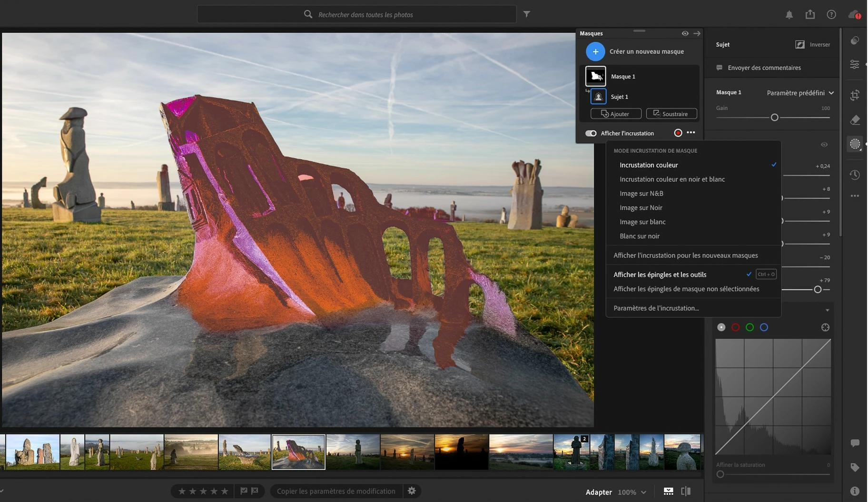Open the sidebar three-dot more menu
868x502 pixels.
pos(855,196)
